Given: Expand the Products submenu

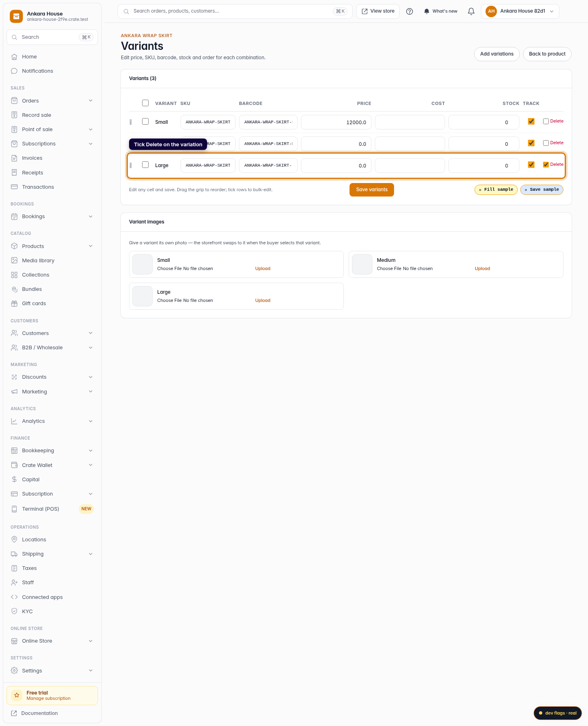Looking at the screenshot, I should [52, 246].
